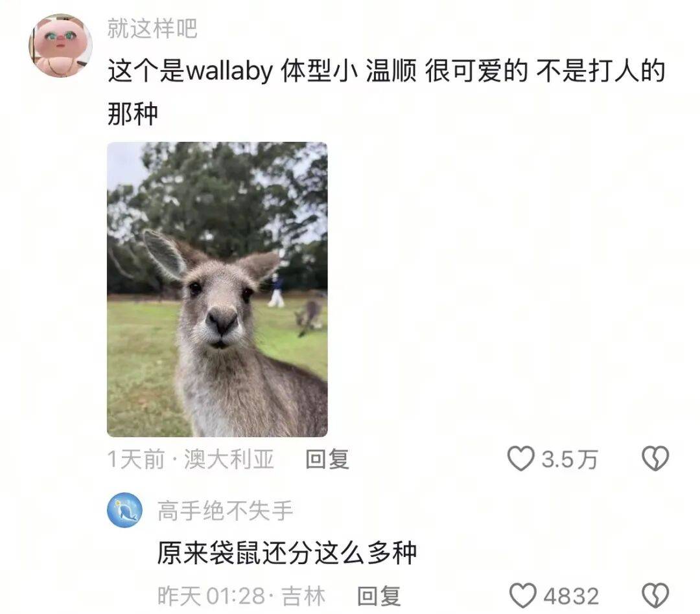The image size is (700, 614).
Task: Select the reply text 原来袋鼠还分这么多种
Action: point(287,553)
